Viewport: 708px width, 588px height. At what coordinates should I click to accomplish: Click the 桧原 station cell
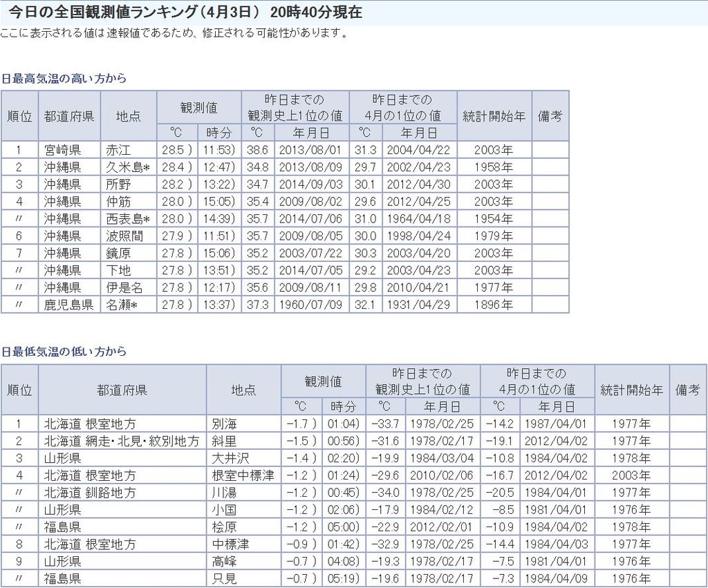[x=225, y=527]
